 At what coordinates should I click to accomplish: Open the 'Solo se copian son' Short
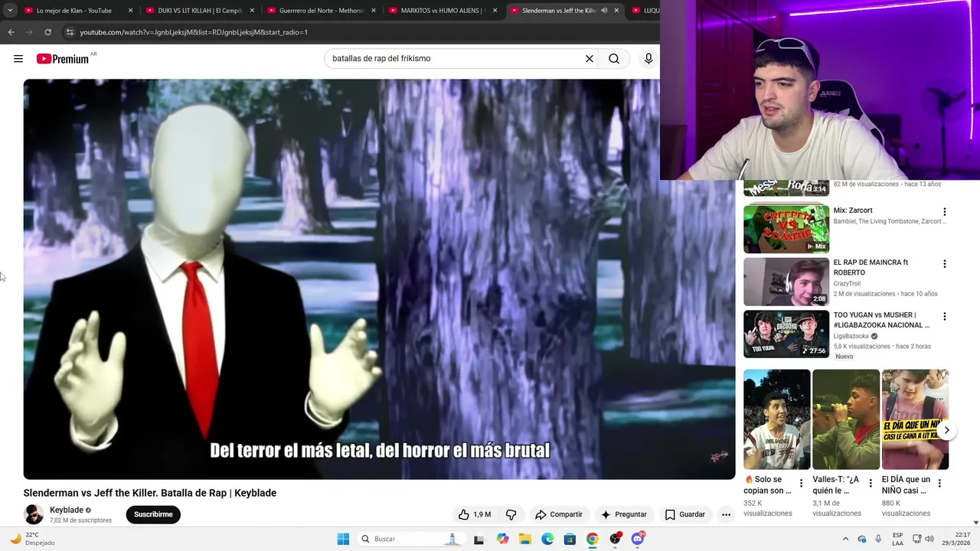[x=776, y=419]
